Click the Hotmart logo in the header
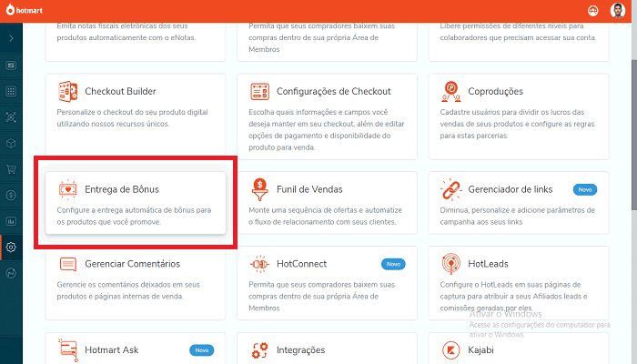637x364 pixels. 25,10
